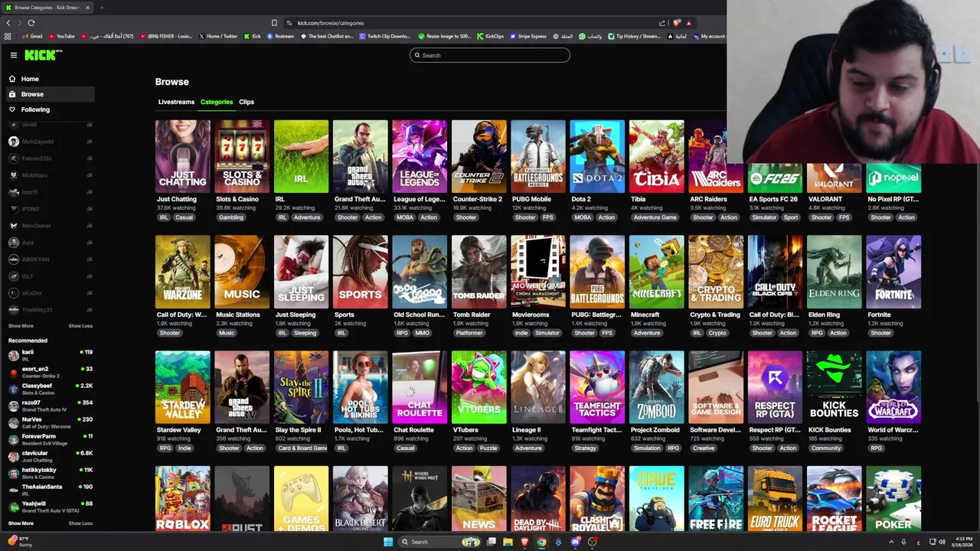This screenshot has width=980, height=551.
Task: Click Sleeping tag under Just Sleeping
Action: [x=305, y=333]
